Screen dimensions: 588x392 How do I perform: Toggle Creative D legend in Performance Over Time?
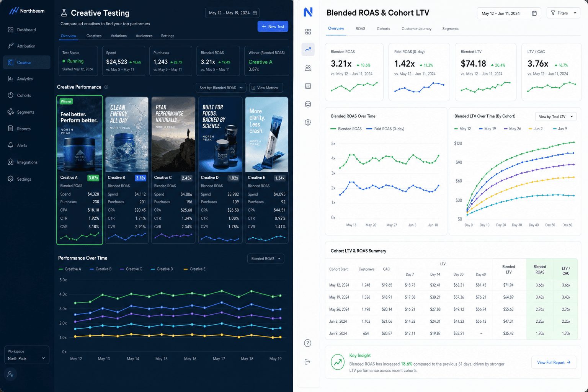[x=162, y=269]
